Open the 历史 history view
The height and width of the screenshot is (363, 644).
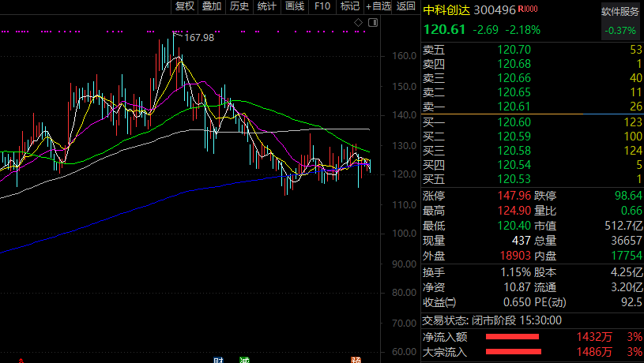coord(239,6)
